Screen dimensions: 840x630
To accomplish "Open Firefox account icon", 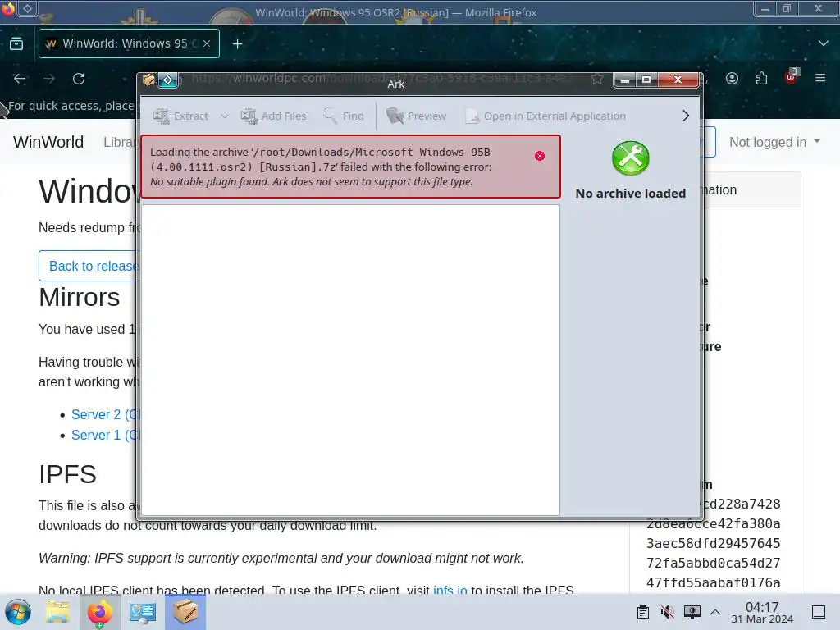I will [732, 79].
